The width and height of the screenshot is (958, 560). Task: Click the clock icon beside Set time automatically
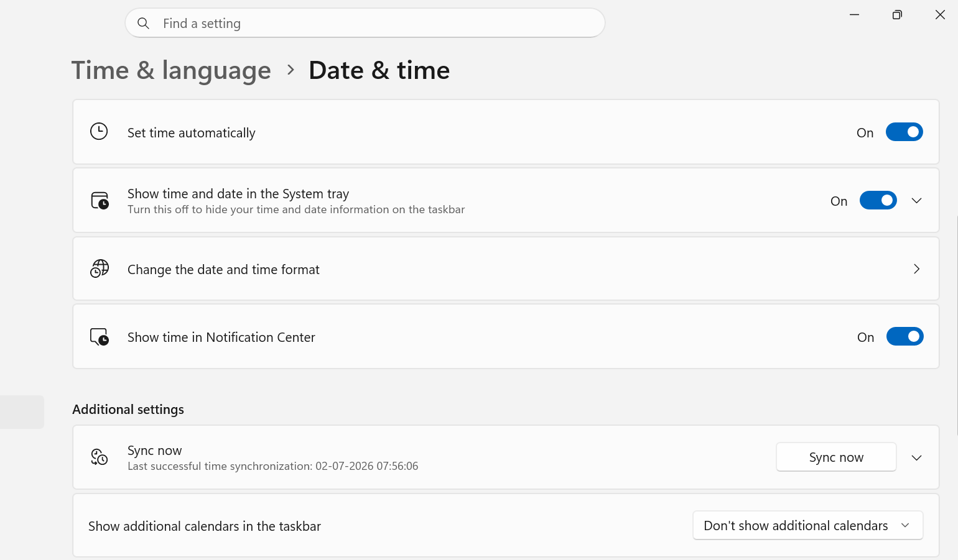tap(99, 132)
